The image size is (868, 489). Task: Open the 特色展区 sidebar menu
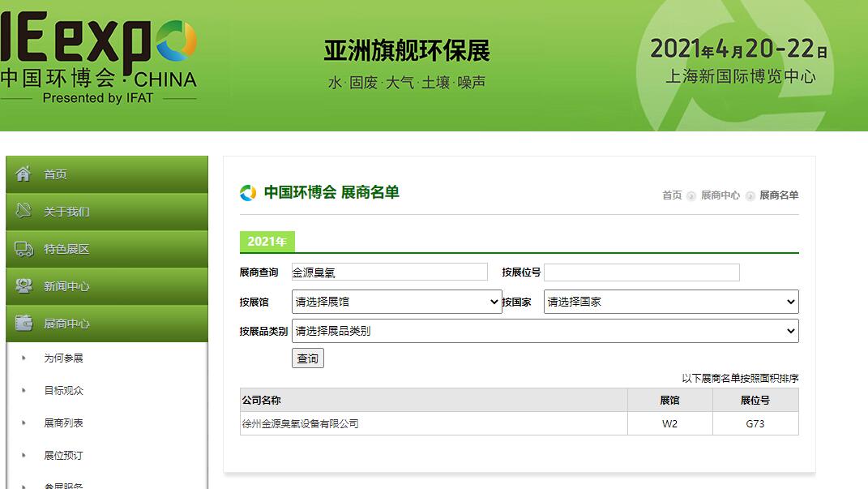tap(107, 249)
